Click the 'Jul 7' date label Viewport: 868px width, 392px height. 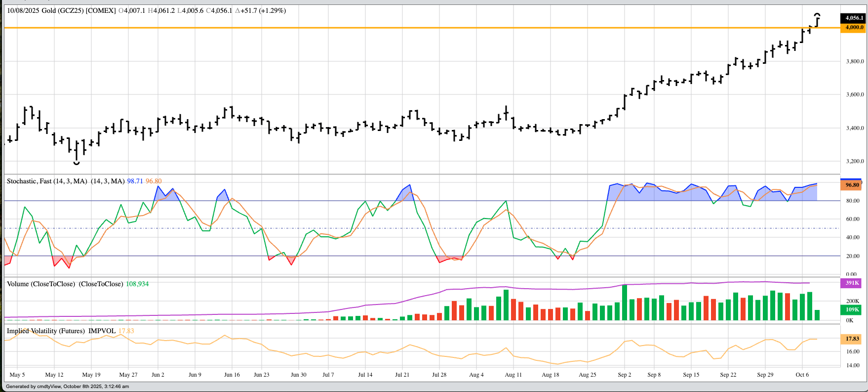(x=328, y=375)
